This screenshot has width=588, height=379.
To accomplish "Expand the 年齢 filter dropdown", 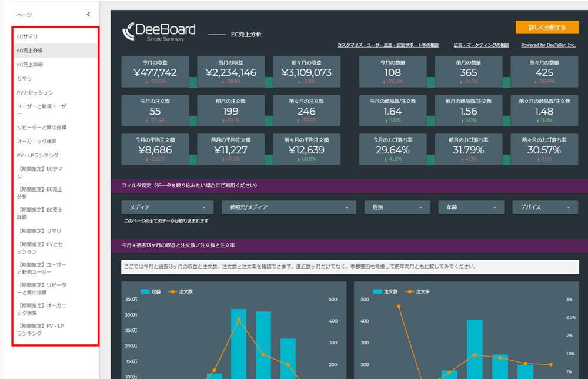I will pyautogui.click(x=471, y=207).
